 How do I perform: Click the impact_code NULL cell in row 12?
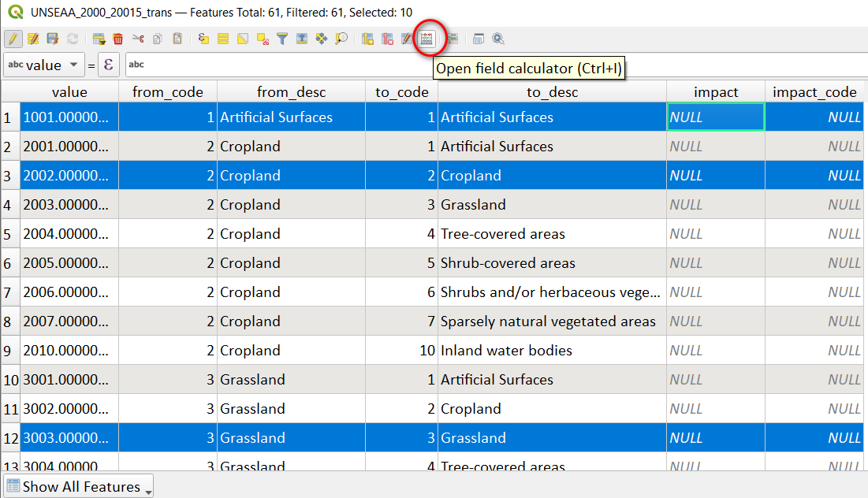coord(814,438)
